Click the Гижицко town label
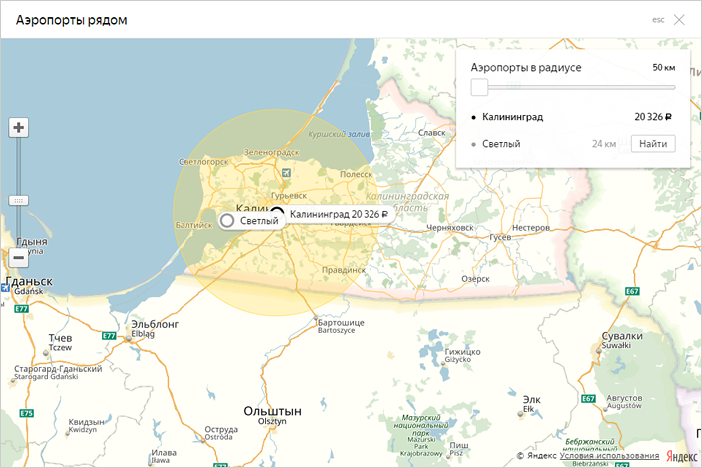The image size is (702, 468). (x=462, y=352)
